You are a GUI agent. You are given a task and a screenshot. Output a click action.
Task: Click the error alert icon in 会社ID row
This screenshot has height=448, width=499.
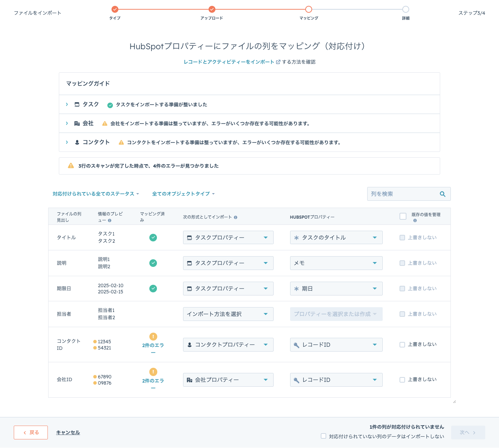click(x=153, y=372)
